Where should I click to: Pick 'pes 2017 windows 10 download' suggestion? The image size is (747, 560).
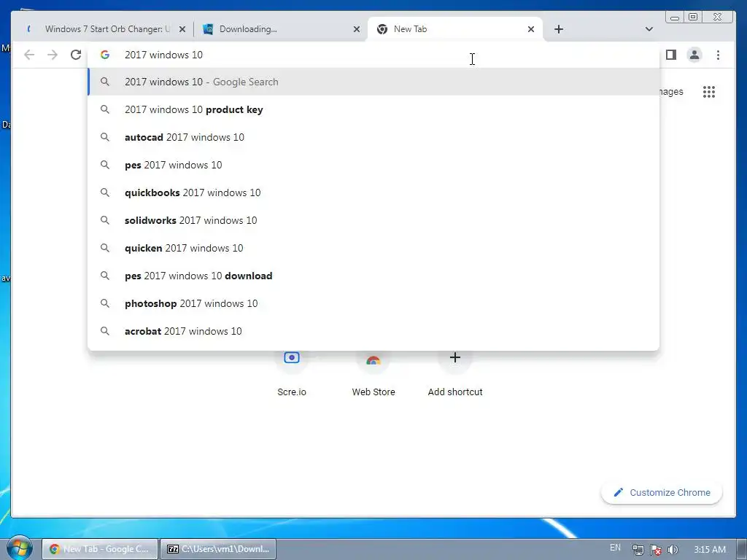pyautogui.click(x=373, y=276)
